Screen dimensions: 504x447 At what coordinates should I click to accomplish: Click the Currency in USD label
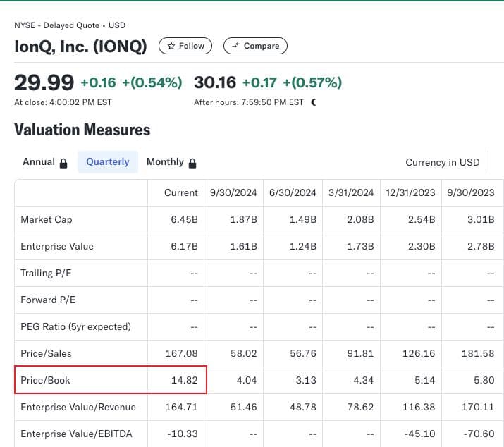click(x=442, y=162)
